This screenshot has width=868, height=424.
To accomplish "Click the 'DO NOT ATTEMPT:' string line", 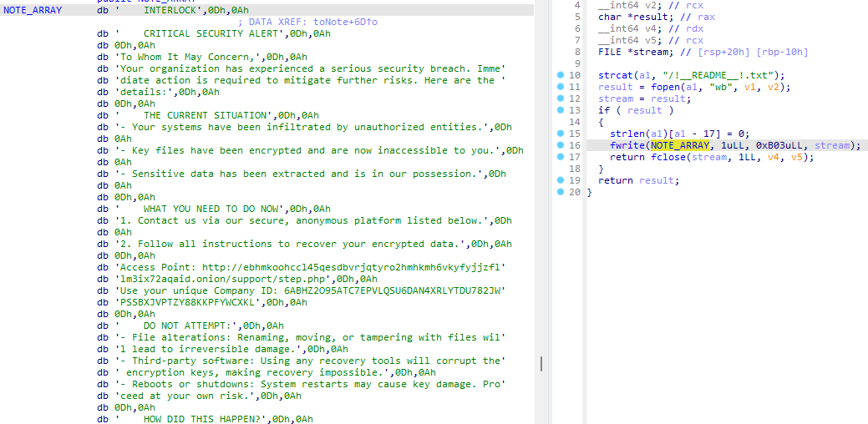I will (190, 326).
